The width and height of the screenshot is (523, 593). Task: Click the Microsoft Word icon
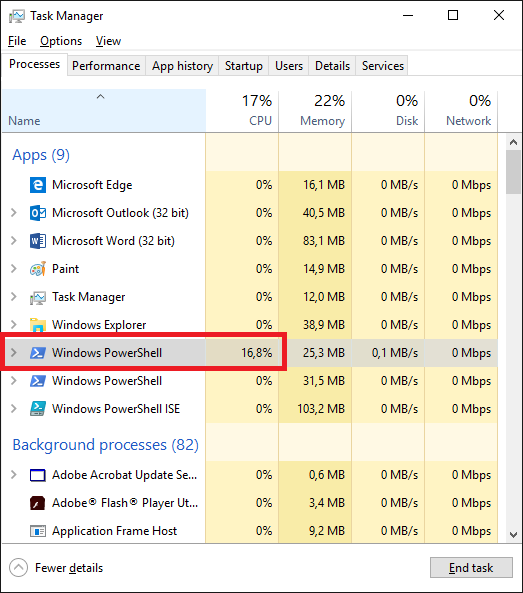click(x=38, y=241)
